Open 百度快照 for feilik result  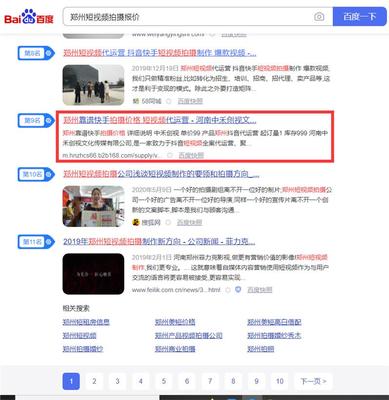260,290
